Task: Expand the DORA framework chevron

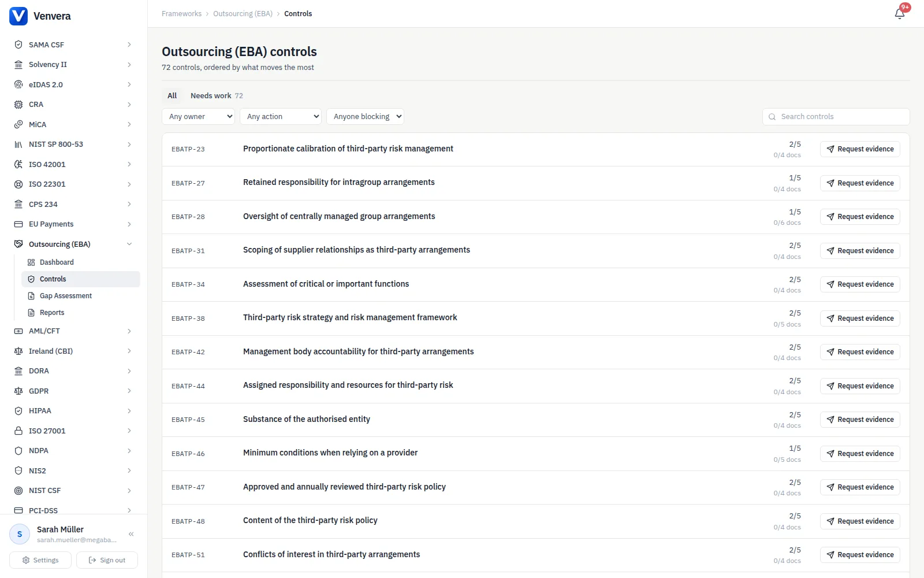Action: pyautogui.click(x=129, y=371)
